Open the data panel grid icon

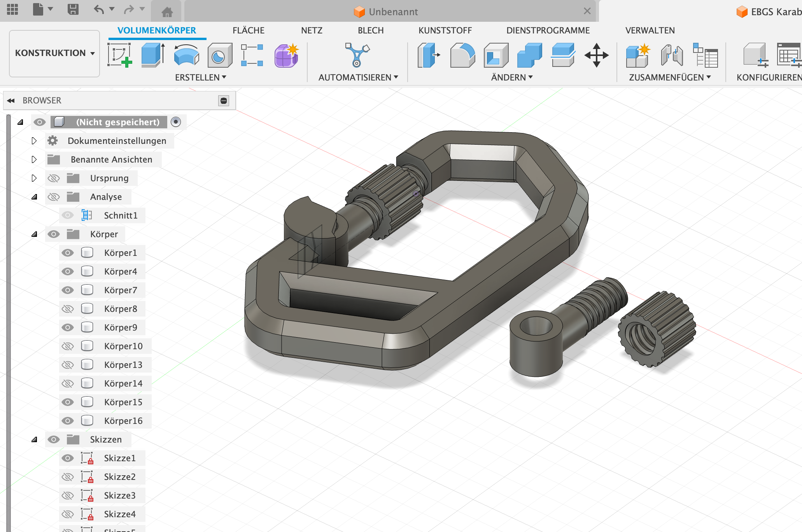12,9
